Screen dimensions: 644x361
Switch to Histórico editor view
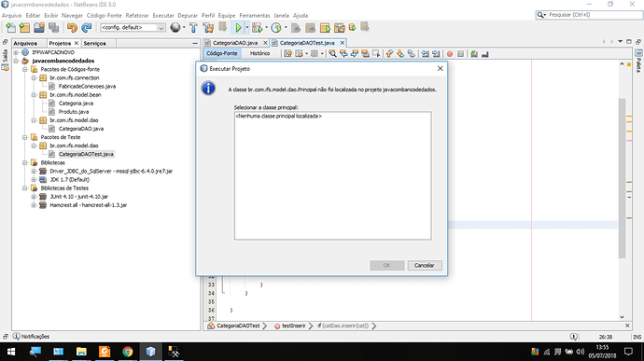click(x=260, y=53)
